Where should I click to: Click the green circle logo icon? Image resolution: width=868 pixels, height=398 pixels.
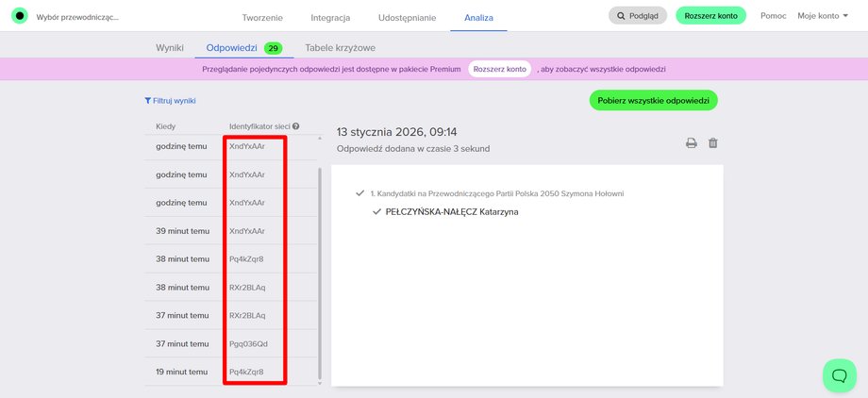click(x=20, y=16)
